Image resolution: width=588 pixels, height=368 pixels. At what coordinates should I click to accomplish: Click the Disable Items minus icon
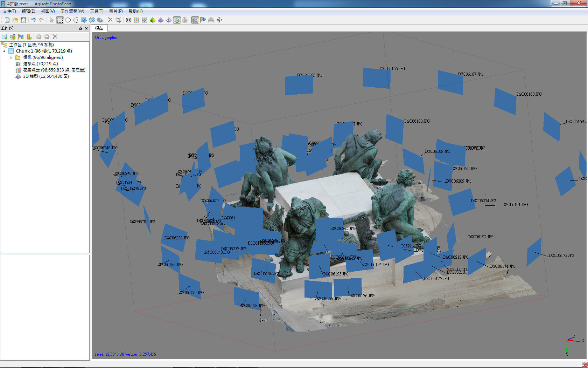pos(47,37)
